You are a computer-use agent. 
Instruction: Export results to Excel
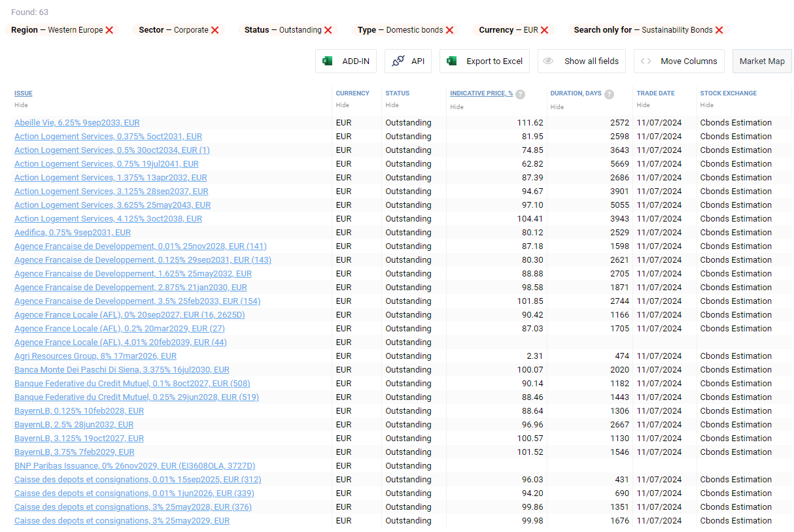(x=485, y=61)
